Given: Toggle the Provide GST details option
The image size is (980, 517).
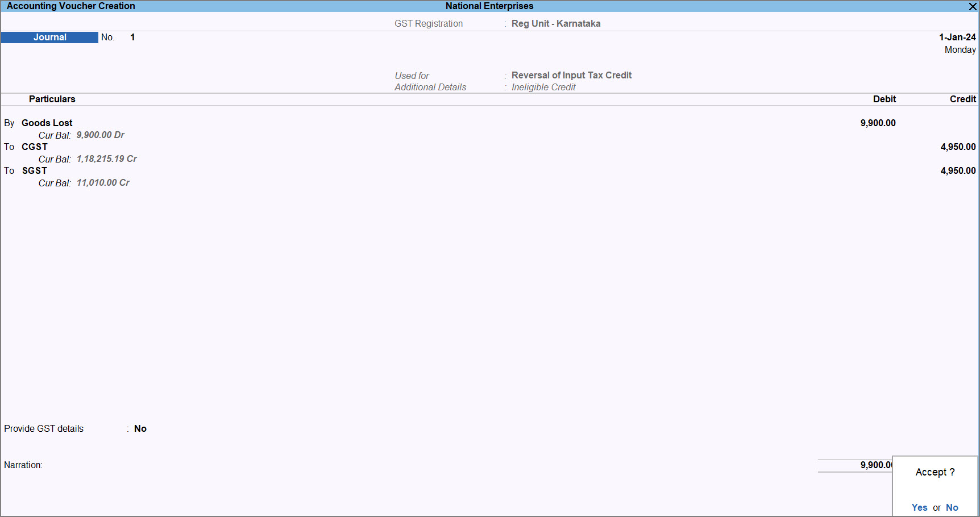Looking at the screenshot, I should 140,429.
